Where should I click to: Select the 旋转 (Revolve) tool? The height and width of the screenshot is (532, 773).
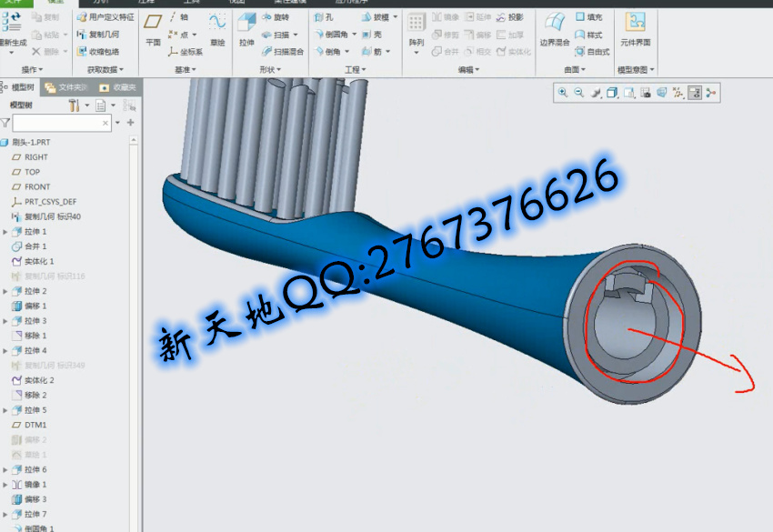pos(276,17)
